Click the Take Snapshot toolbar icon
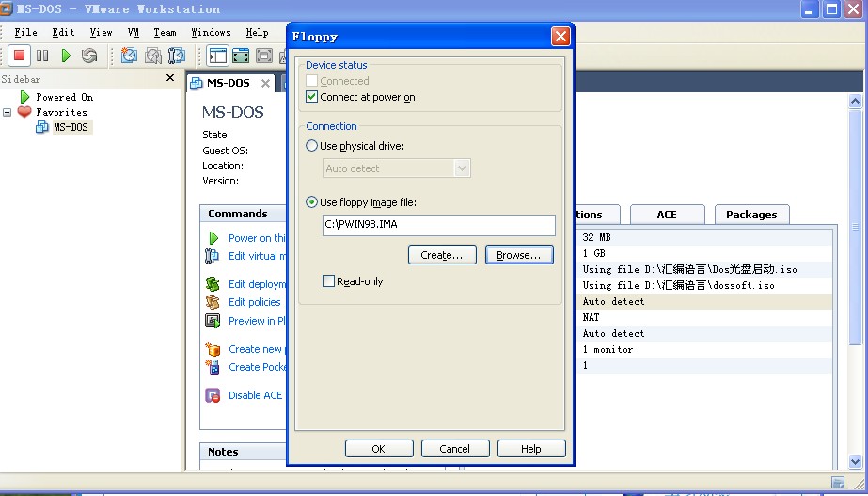 click(129, 56)
